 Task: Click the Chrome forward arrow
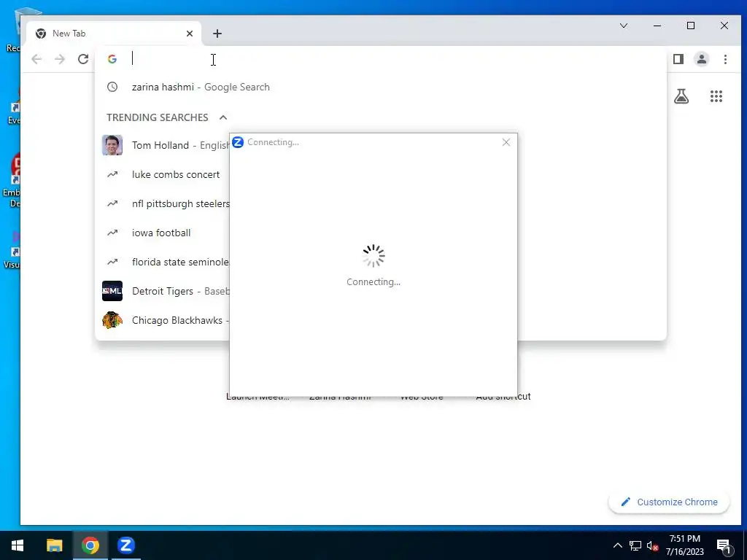60,59
